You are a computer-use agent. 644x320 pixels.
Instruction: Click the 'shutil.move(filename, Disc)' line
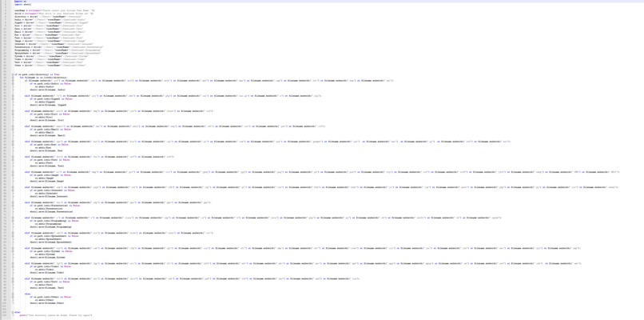pos(47,120)
